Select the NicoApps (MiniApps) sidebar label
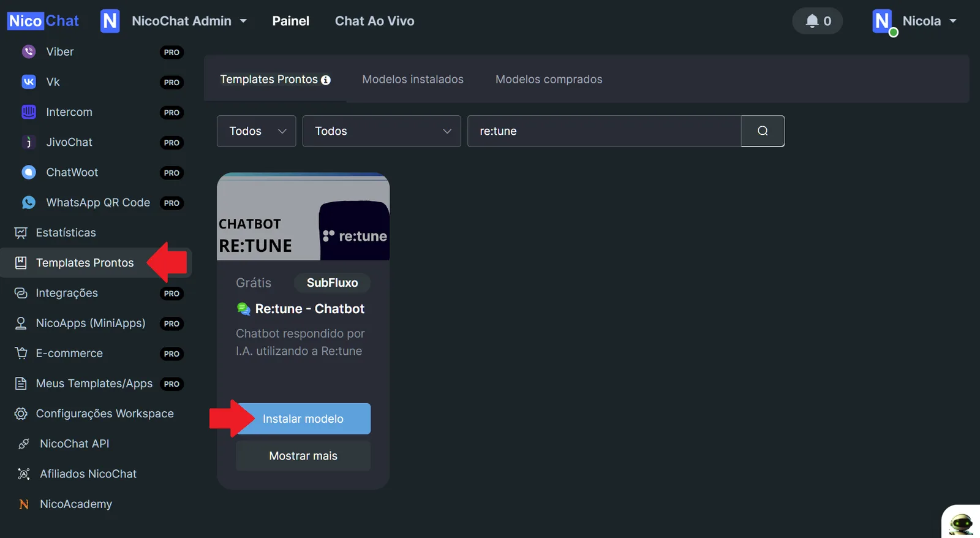Screen dimensions: 980x538 pos(91,323)
